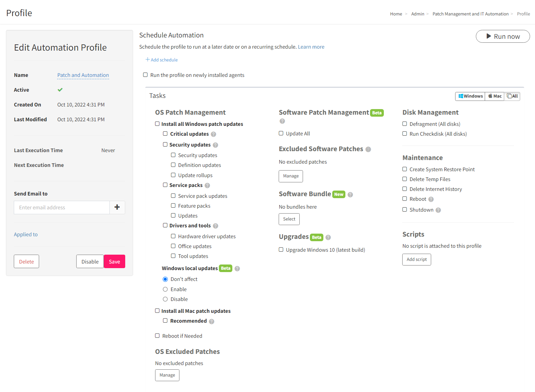Tick the Reboot maintenance checkbox
Image resolution: width=535 pixels, height=392 pixels.
pos(405,199)
